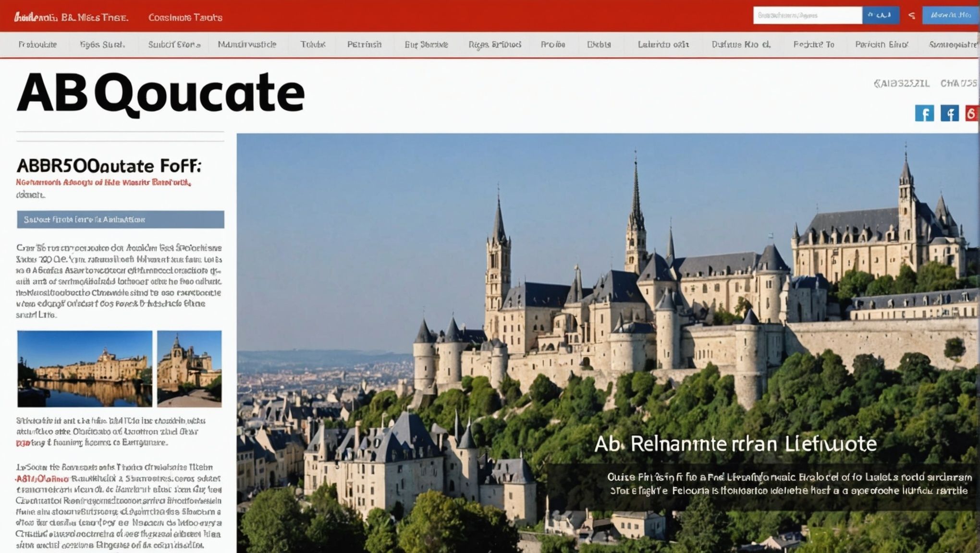Image resolution: width=980 pixels, height=553 pixels.
Task: Go to the 'Fejdute To' navigation item
Action: [x=814, y=45]
